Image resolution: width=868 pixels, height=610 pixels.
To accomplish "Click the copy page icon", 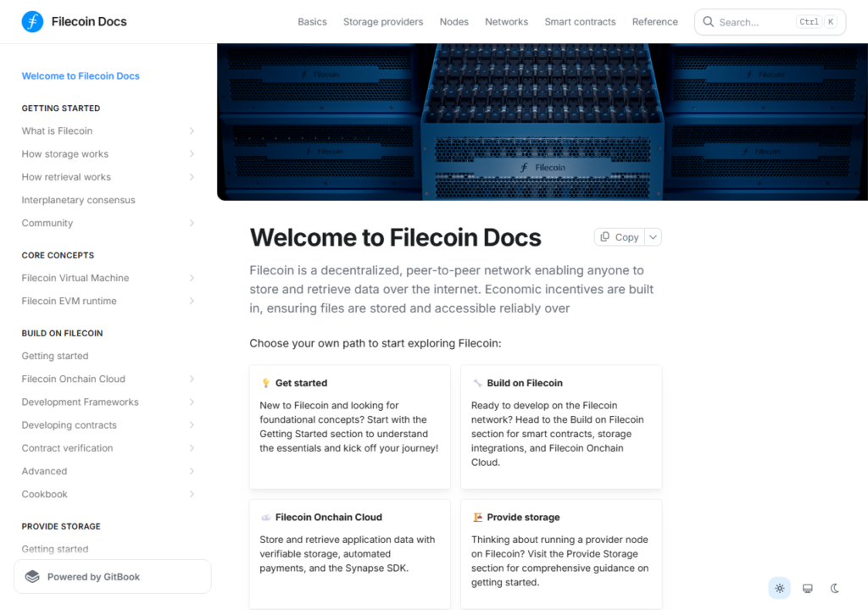I will pyautogui.click(x=605, y=237).
